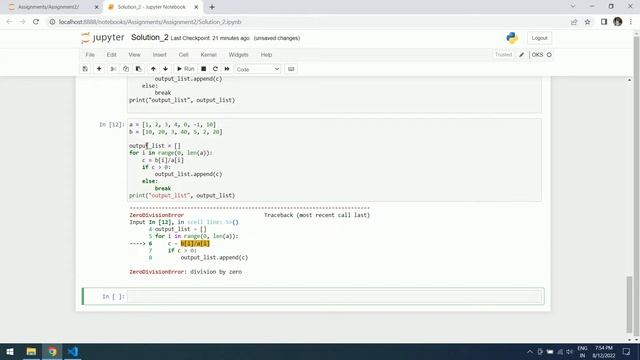This screenshot has width=640, height=360.
Task: Bookmark this page with star icon
Action: [x=587, y=22]
